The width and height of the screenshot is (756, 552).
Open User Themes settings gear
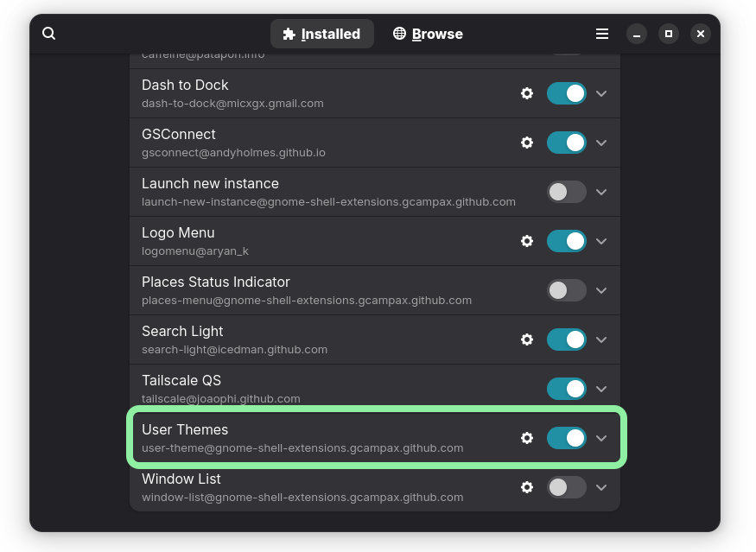click(x=527, y=438)
